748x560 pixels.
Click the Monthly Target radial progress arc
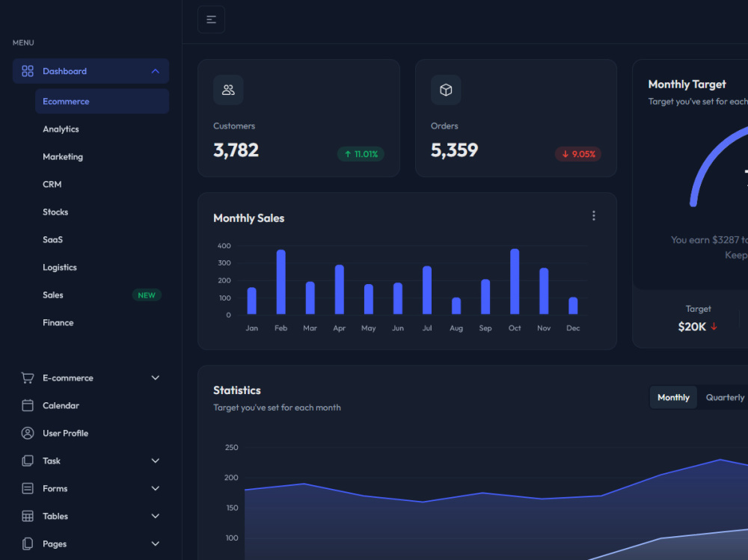tap(712, 159)
